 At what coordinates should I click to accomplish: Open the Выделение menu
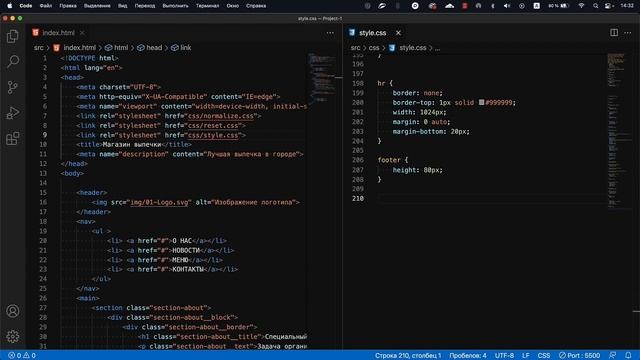[97, 6]
